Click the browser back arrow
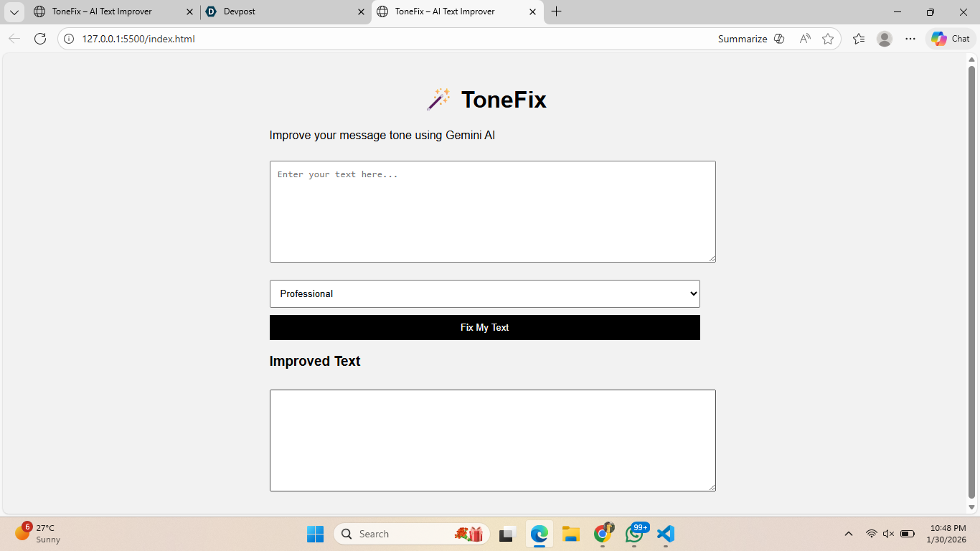 [14, 39]
